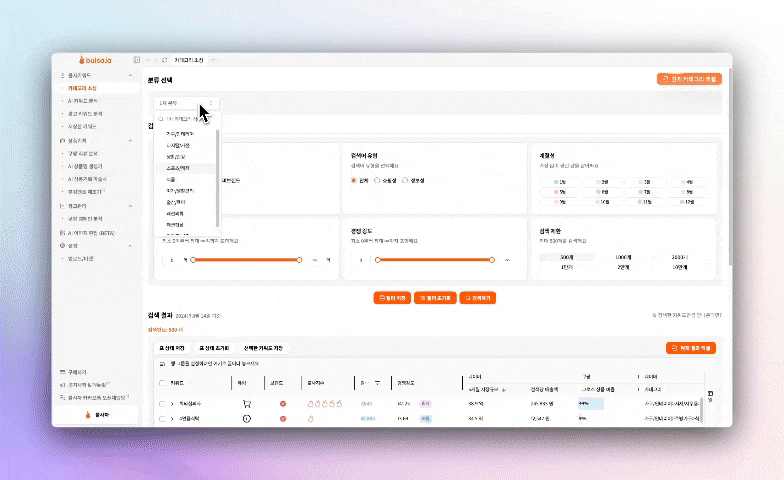Click the left slider's maximum handle
This screenshot has height=480, width=784.
[x=299, y=260]
